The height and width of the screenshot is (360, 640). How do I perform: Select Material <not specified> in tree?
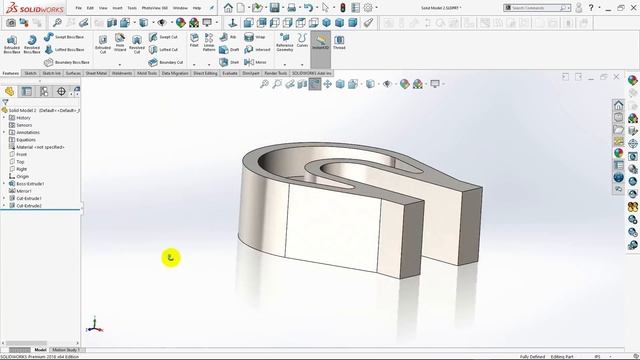pos(37,147)
